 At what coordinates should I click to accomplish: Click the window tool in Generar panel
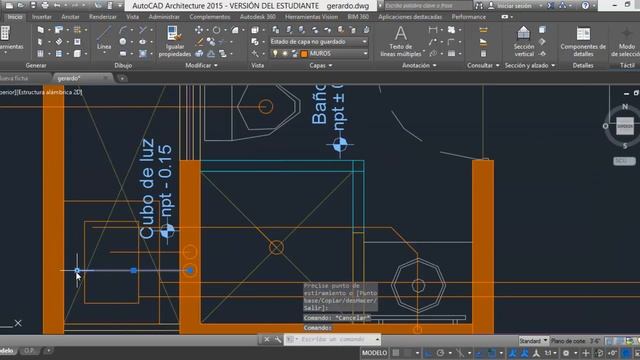coord(40,53)
